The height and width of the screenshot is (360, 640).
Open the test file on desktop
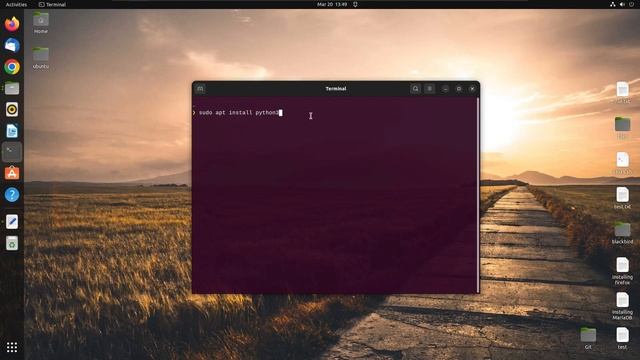tap(622, 338)
